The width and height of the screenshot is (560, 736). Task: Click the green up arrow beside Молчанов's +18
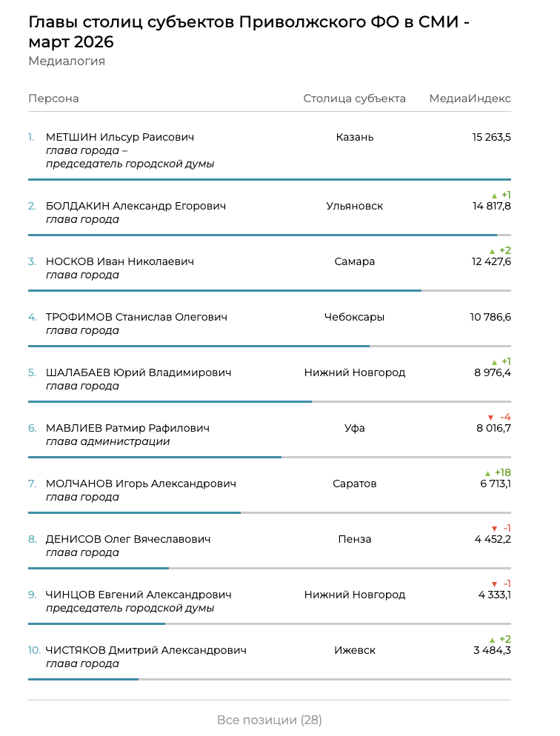[x=487, y=473]
